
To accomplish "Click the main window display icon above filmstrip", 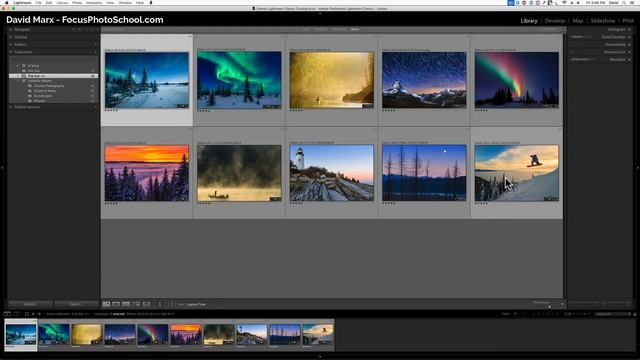I will tap(7, 314).
